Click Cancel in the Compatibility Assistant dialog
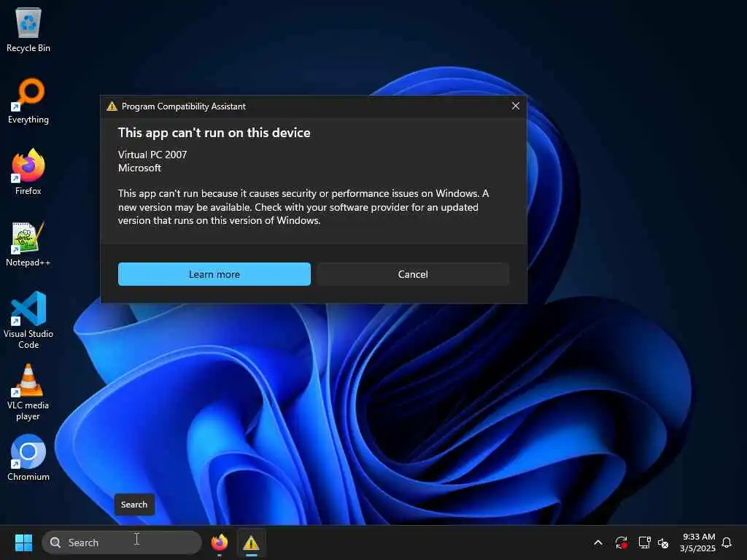This screenshot has width=747, height=560. [x=413, y=274]
